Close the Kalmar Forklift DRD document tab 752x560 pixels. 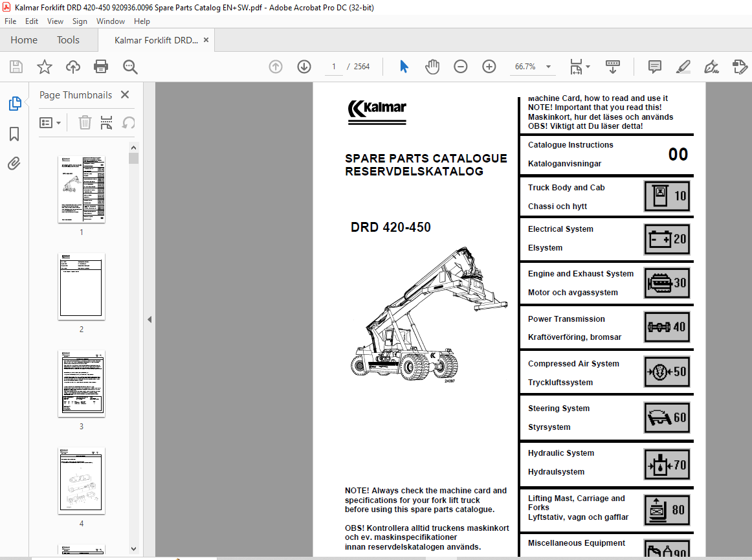pyautogui.click(x=206, y=40)
